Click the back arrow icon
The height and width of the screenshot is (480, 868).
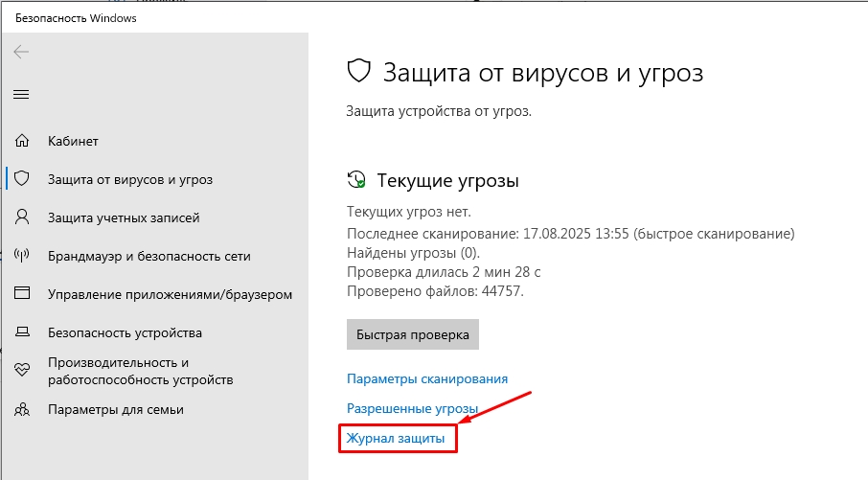[21, 52]
